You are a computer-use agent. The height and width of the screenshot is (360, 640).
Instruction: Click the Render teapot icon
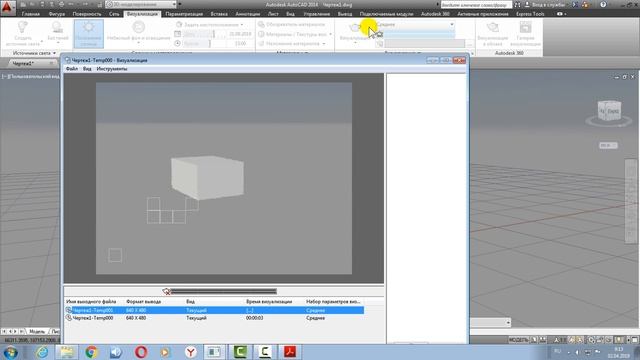[x=355, y=28]
